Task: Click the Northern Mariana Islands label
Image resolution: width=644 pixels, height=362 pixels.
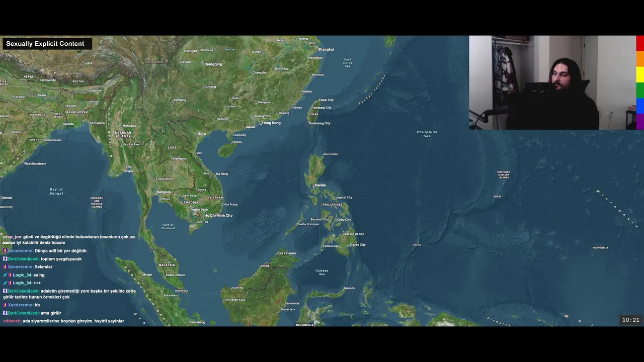Action: [504, 175]
